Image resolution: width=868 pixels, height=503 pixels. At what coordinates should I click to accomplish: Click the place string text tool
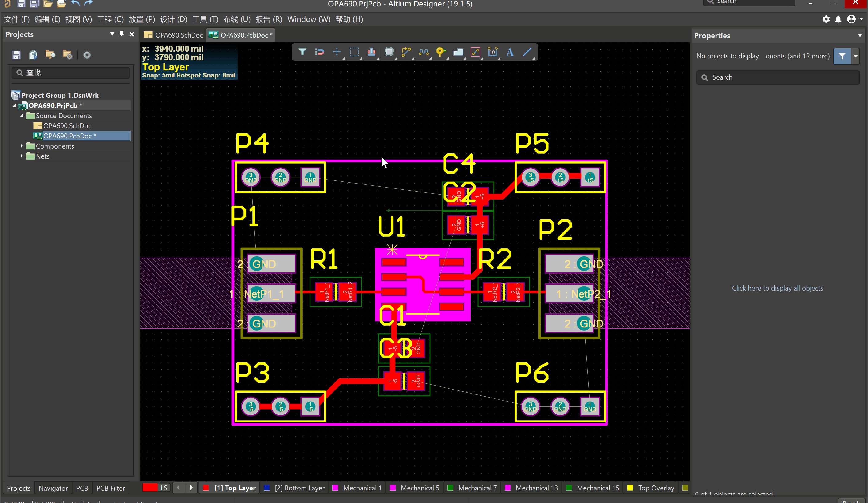click(x=510, y=52)
